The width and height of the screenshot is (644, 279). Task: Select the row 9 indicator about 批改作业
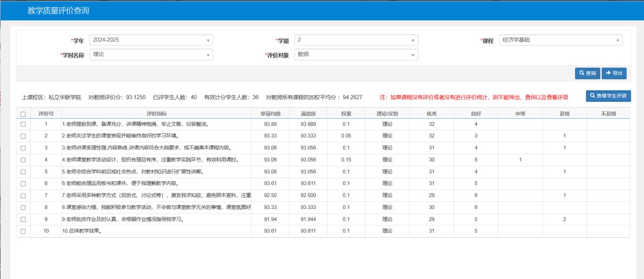(123, 219)
